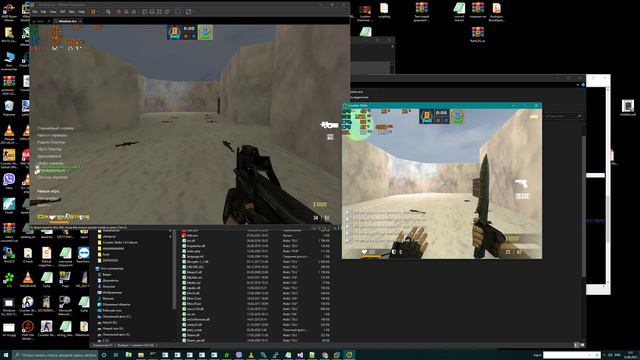The height and width of the screenshot is (360, 640).
Task: Select Рабочий стол in Explorer tree
Action: pos(111,311)
